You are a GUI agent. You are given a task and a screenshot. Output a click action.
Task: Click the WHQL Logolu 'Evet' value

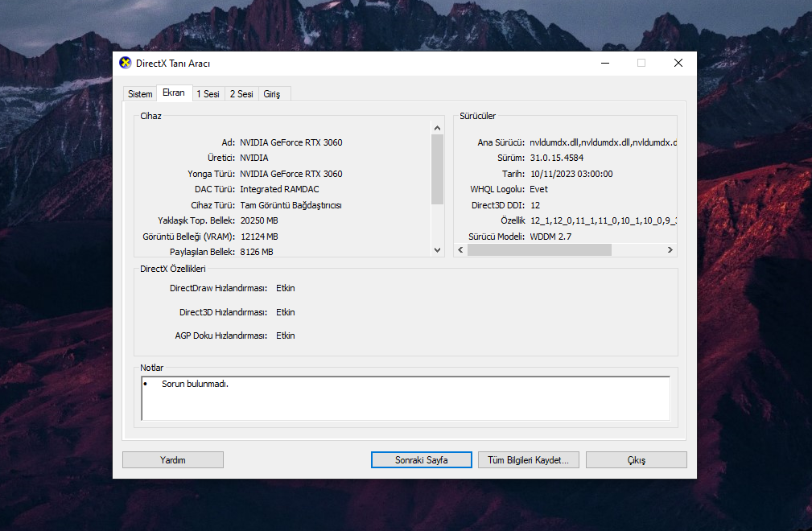(x=538, y=189)
